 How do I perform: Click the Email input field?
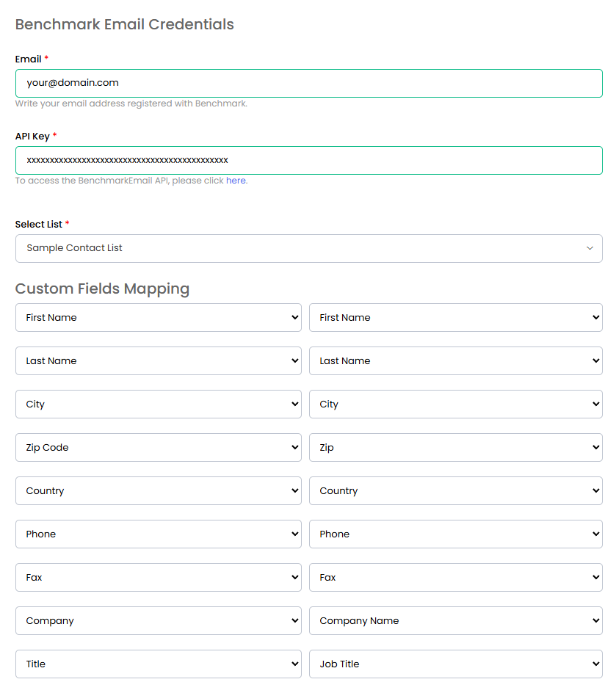tap(309, 83)
